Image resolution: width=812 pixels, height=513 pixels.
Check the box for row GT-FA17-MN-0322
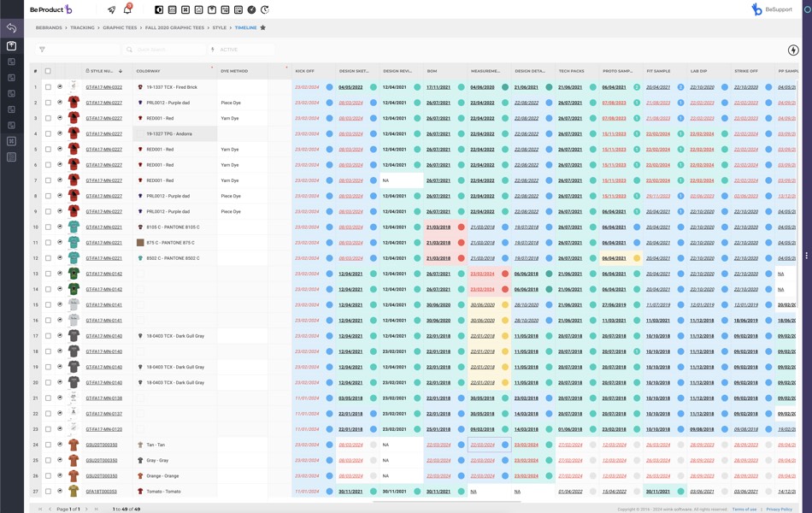(48, 87)
